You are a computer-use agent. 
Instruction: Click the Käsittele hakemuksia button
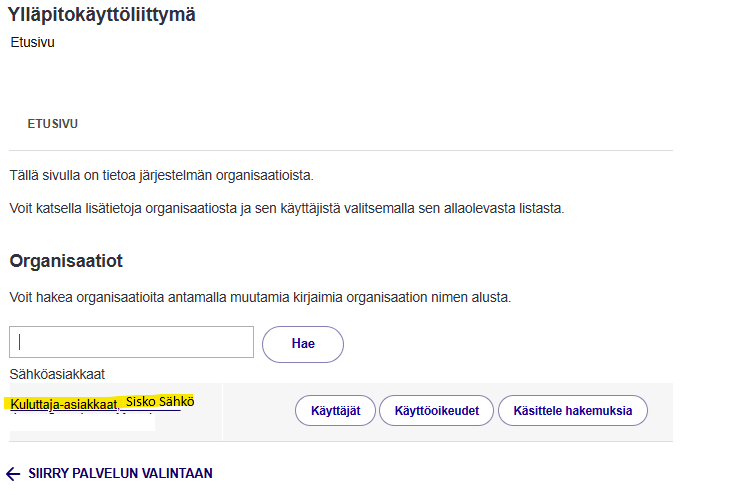click(x=572, y=410)
